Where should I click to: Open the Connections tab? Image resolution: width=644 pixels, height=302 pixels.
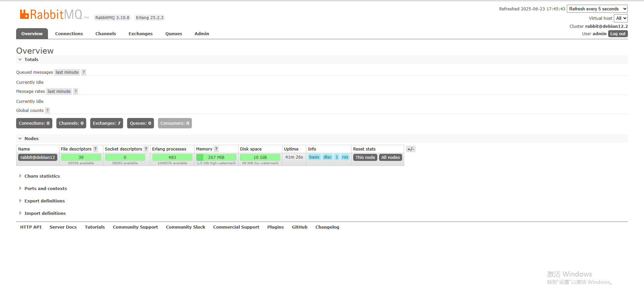pyautogui.click(x=69, y=34)
